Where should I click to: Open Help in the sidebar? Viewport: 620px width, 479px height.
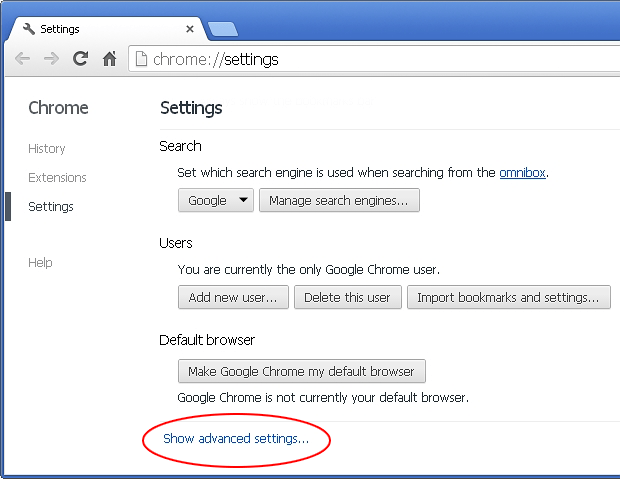click(40, 262)
